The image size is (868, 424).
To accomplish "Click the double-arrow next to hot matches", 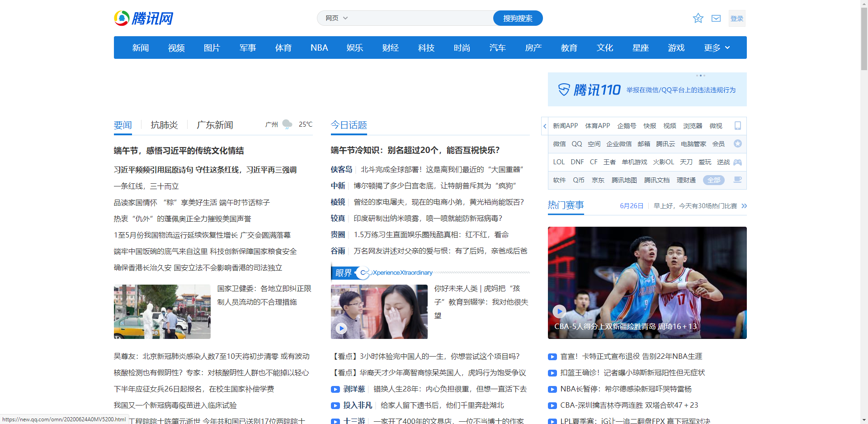I will click(x=744, y=206).
